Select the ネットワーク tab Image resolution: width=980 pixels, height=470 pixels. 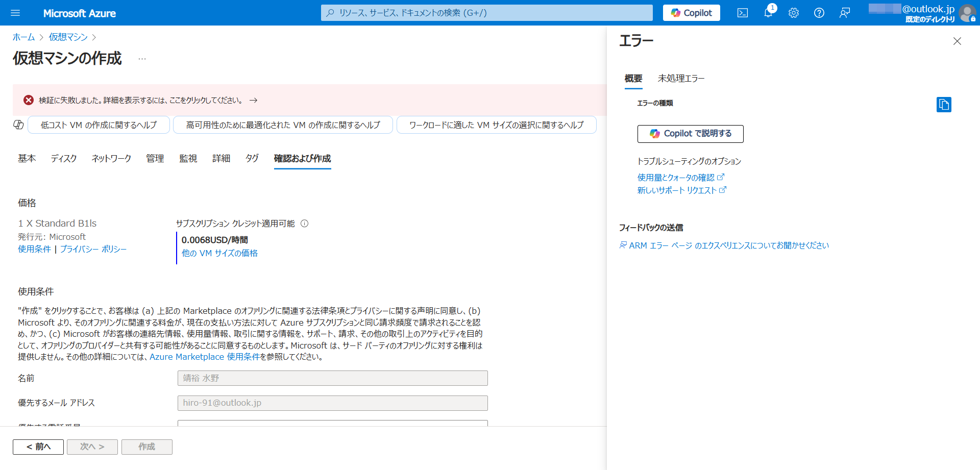[111, 159]
